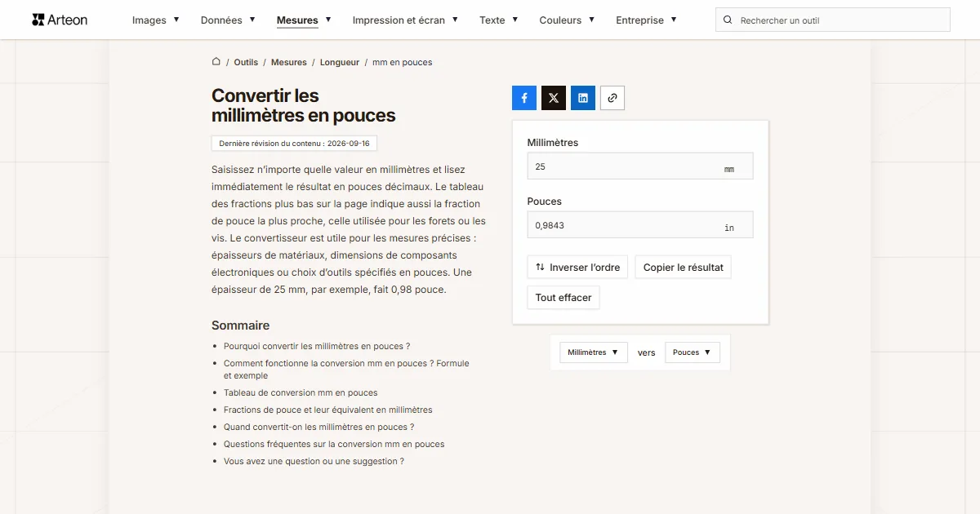Focus the Rechercher un outil search field
This screenshot has height=514, width=980.
point(833,20)
